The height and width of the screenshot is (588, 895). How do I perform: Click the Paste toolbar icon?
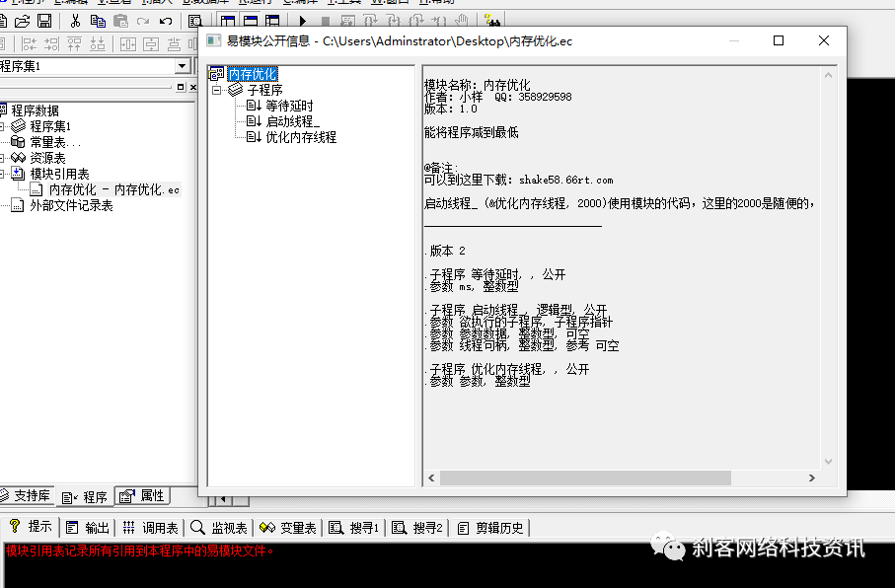[x=120, y=20]
